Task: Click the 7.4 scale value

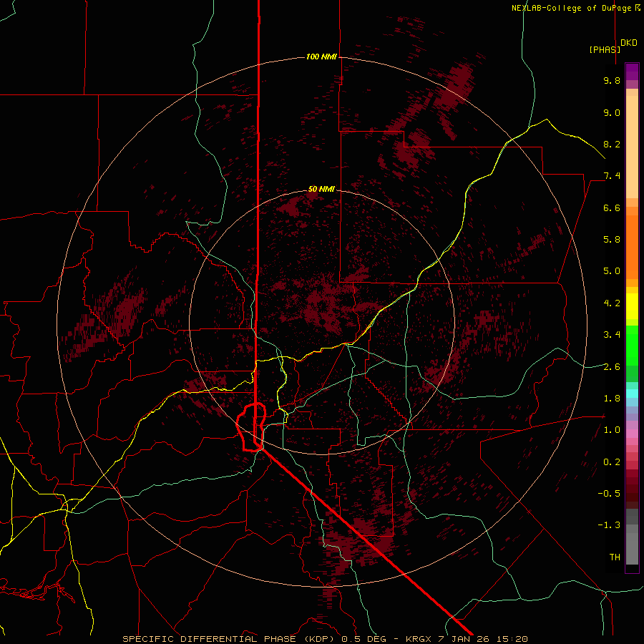Action: (612, 176)
